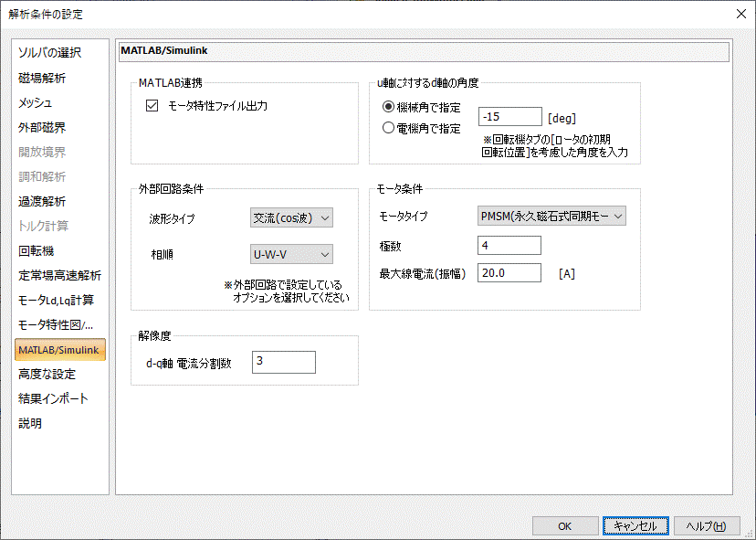Select メッシュ in the sidebar
This screenshot has width=756, height=540.
tap(36, 102)
